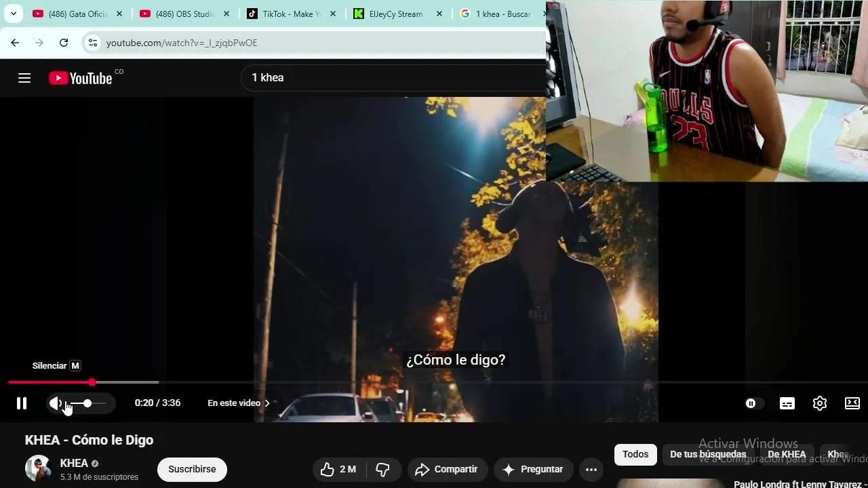The width and height of the screenshot is (868, 488).
Task: Click the time display 0:20 / 3:36
Action: (x=157, y=403)
